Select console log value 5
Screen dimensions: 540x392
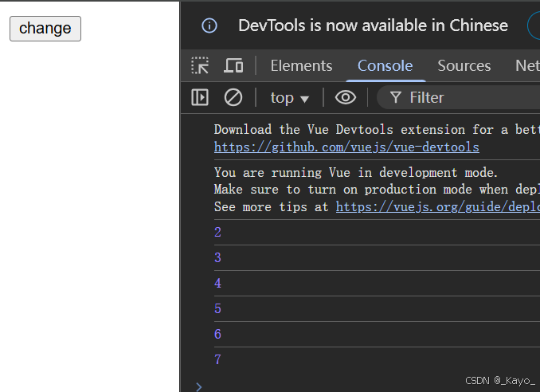(217, 308)
